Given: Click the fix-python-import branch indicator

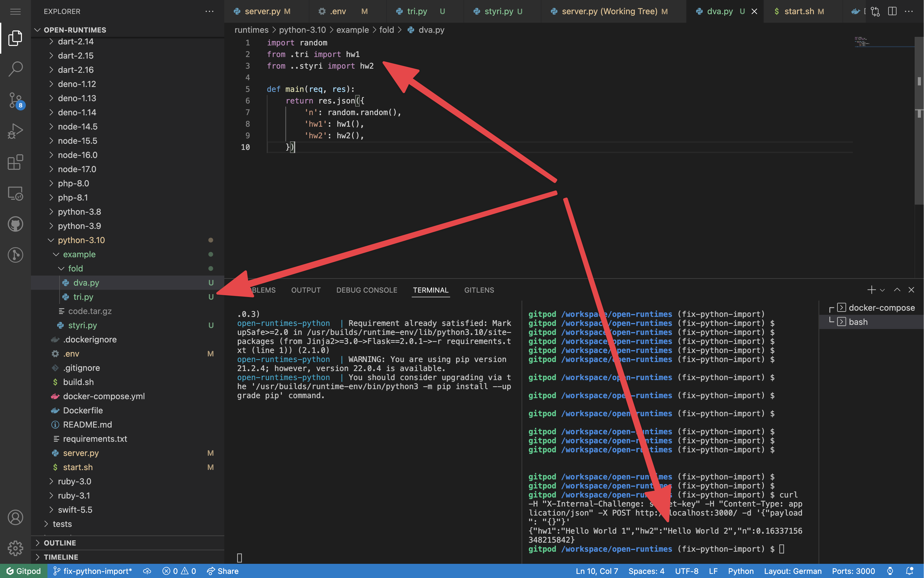Looking at the screenshot, I should point(92,571).
